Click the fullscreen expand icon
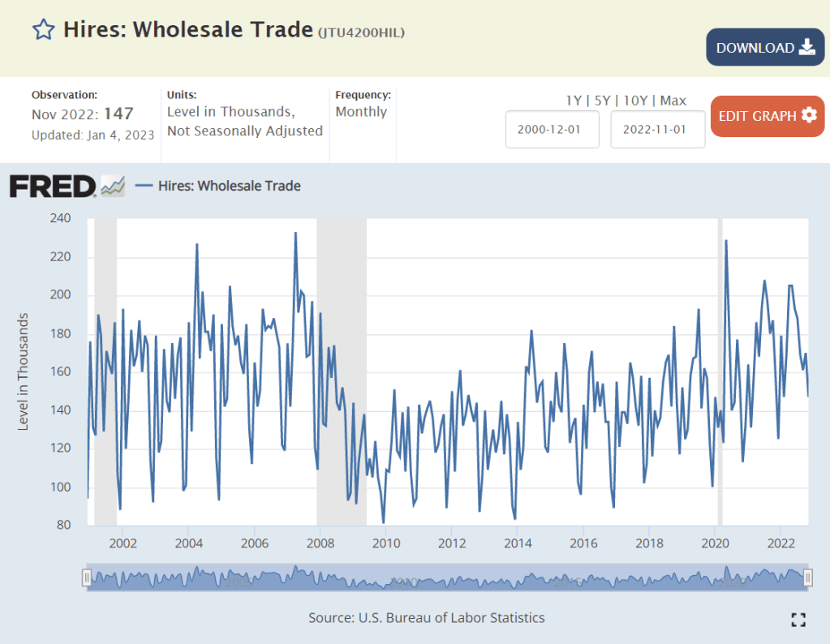 (x=798, y=620)
